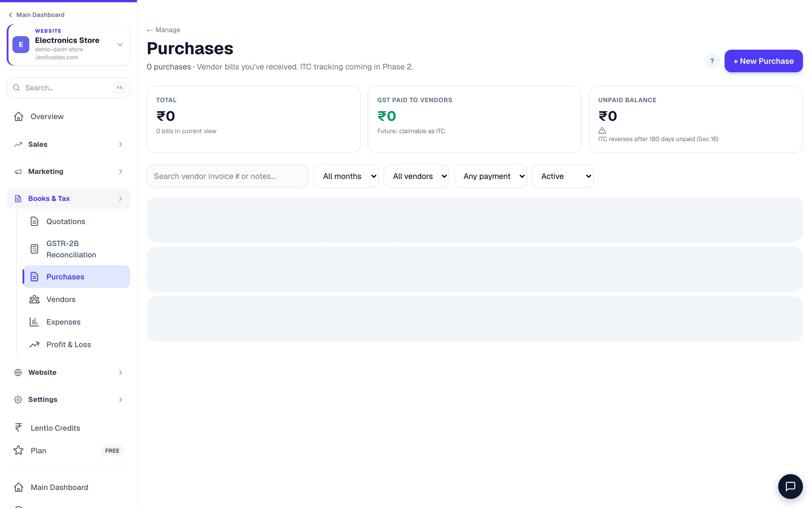Screen dimensions: 812x508
Task: Collapse the Books & Tax section chevron
Action: (120, 199)
